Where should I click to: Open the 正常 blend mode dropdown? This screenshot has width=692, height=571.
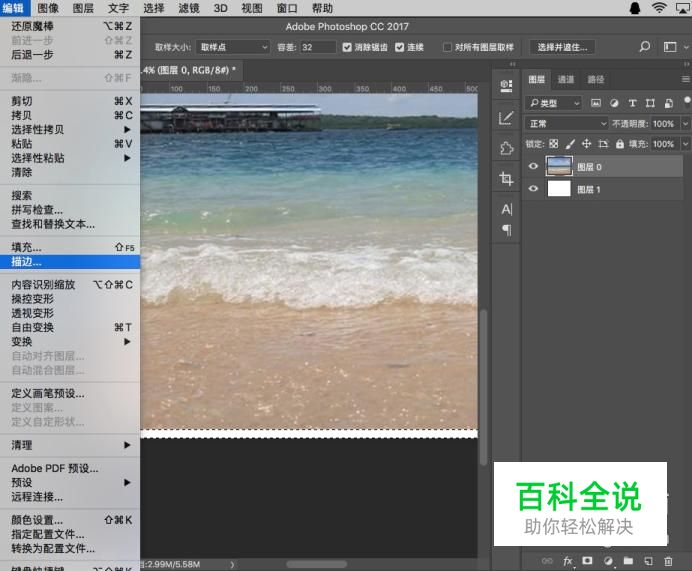(x=566, y=124)
